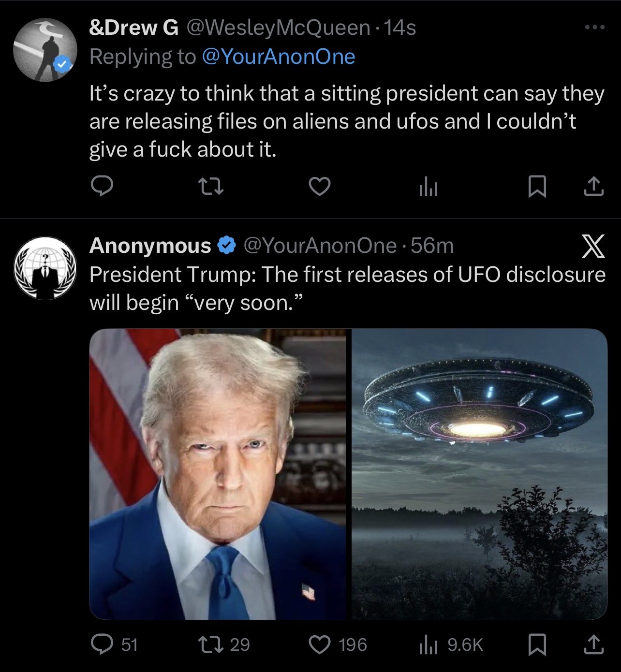
Task: Open the @YourAnonOne mention link
Action: [277, 57]
